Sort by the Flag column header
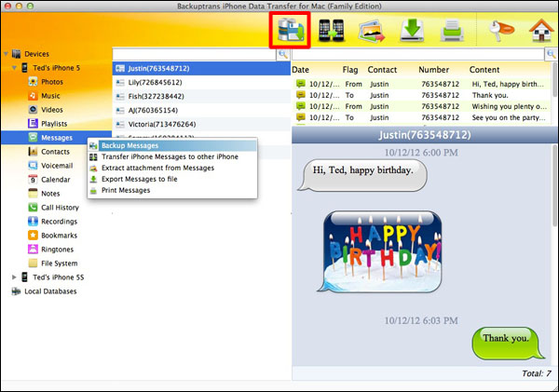Viewport: 559px width, 392px height. coord(350,70)
